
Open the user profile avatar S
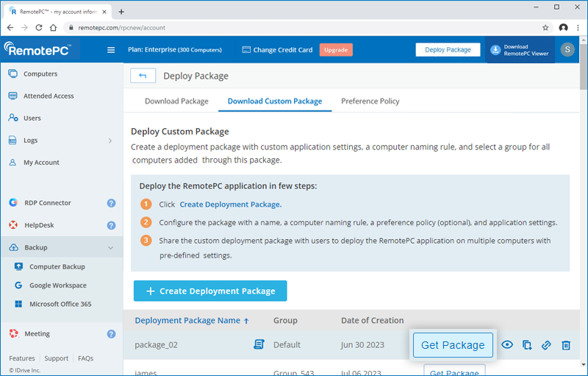(x=567, y=50)
